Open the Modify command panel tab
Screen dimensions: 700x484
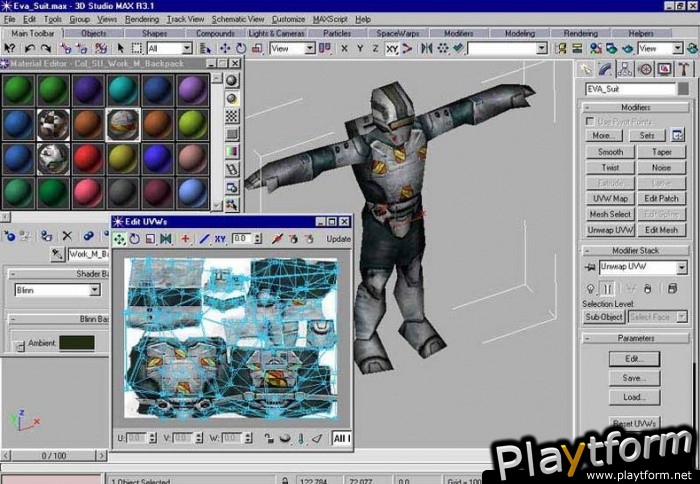(605, 69)
